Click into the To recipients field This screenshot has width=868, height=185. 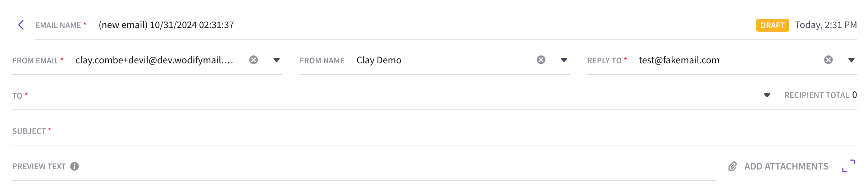394,95
